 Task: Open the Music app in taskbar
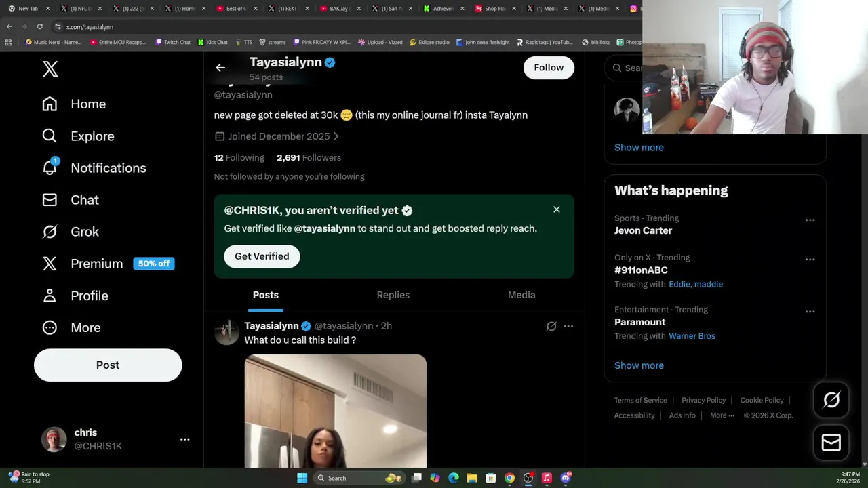tap(547, 478)
